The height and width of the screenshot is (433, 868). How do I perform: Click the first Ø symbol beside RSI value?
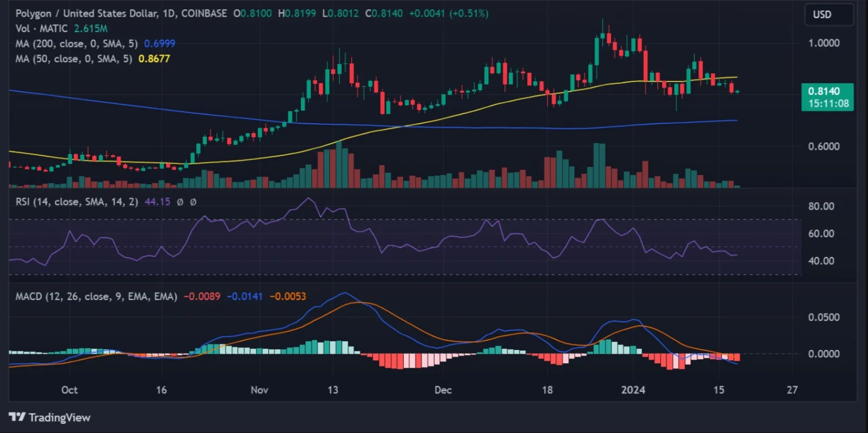[x=180, y=202]
